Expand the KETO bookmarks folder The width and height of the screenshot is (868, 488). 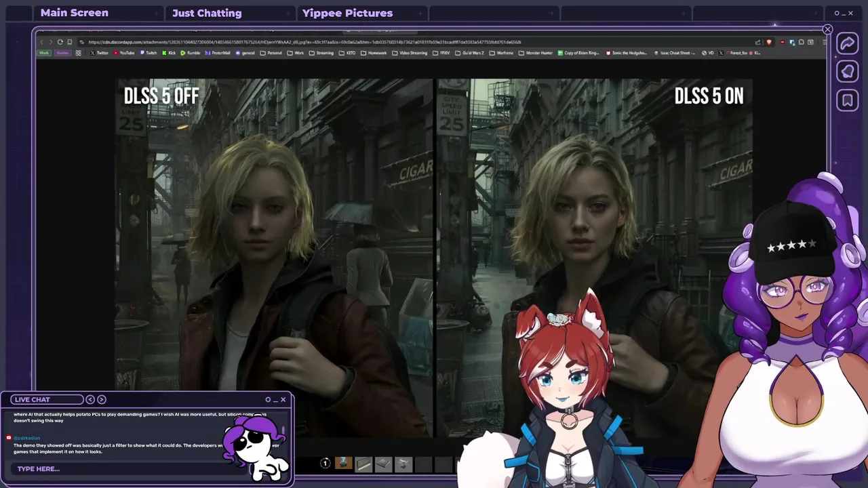click(347, 53)
